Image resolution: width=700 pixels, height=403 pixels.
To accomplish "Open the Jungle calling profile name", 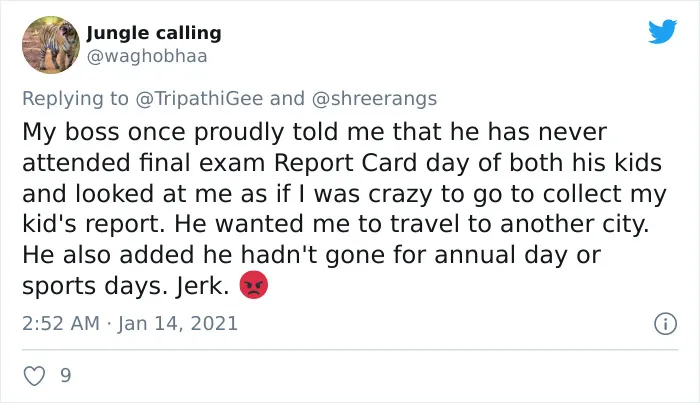I will tap(154, 33).
